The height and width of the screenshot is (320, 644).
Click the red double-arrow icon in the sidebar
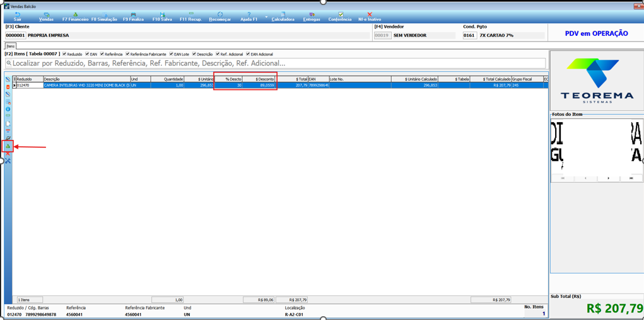[8, 131]
